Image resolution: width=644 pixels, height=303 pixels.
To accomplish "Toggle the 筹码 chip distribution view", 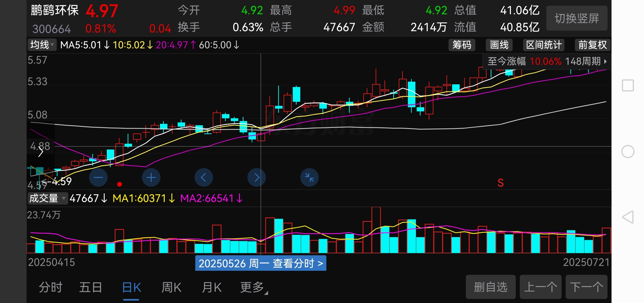I will (462, 45).
